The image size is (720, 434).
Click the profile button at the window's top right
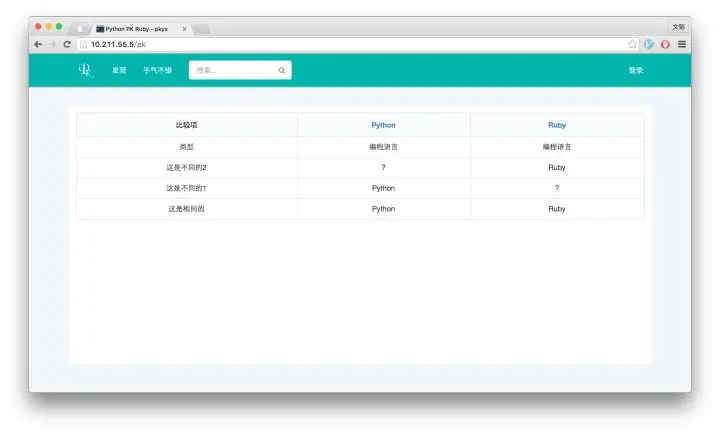pos(678,27)
